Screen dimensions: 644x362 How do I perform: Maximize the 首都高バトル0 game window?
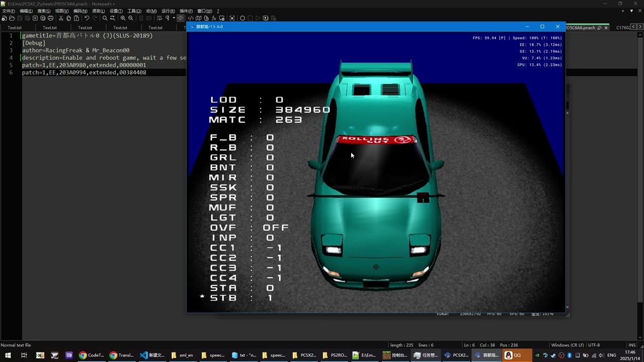(x=542, y=27)
